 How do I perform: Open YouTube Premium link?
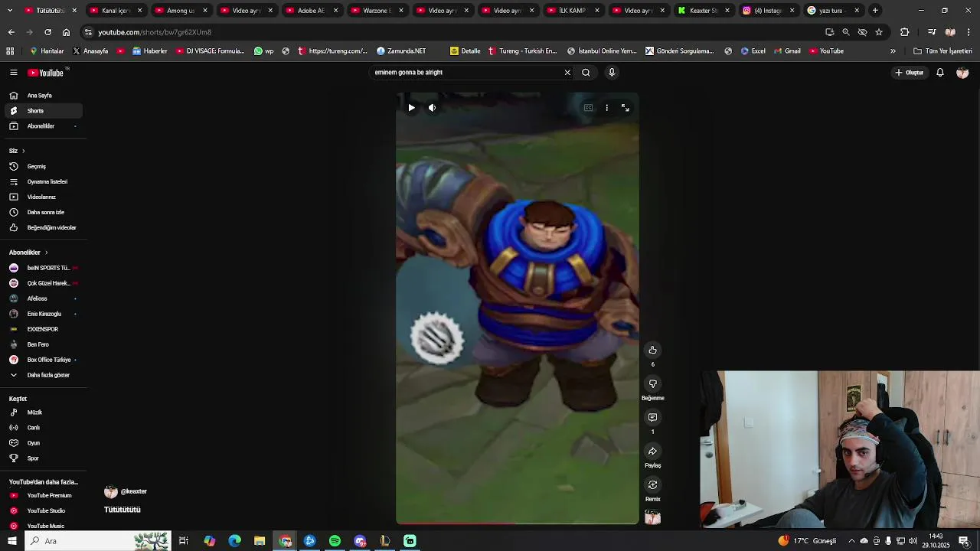pyautogui.click(x=43, y=496)
